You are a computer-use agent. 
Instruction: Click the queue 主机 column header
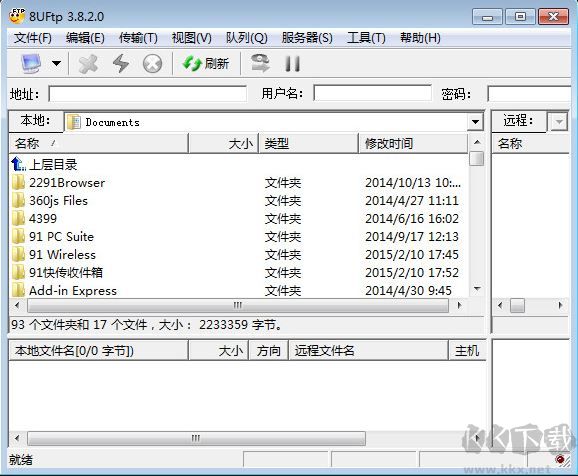point(467,351)
